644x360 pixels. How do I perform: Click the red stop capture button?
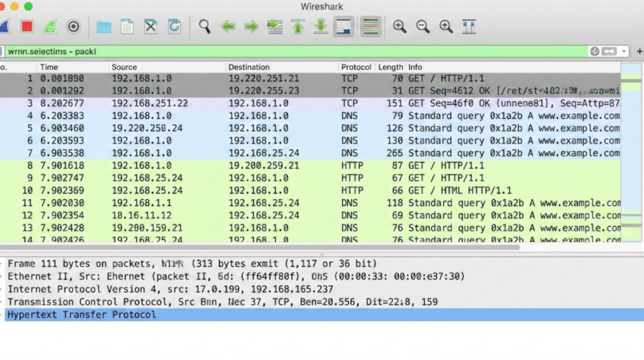[x=26, y=26]
